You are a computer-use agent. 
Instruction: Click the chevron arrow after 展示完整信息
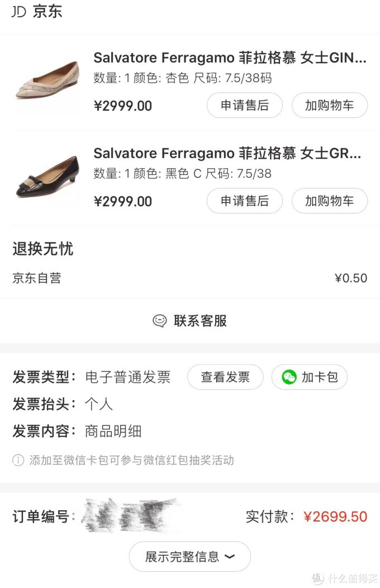click(229, 557)
